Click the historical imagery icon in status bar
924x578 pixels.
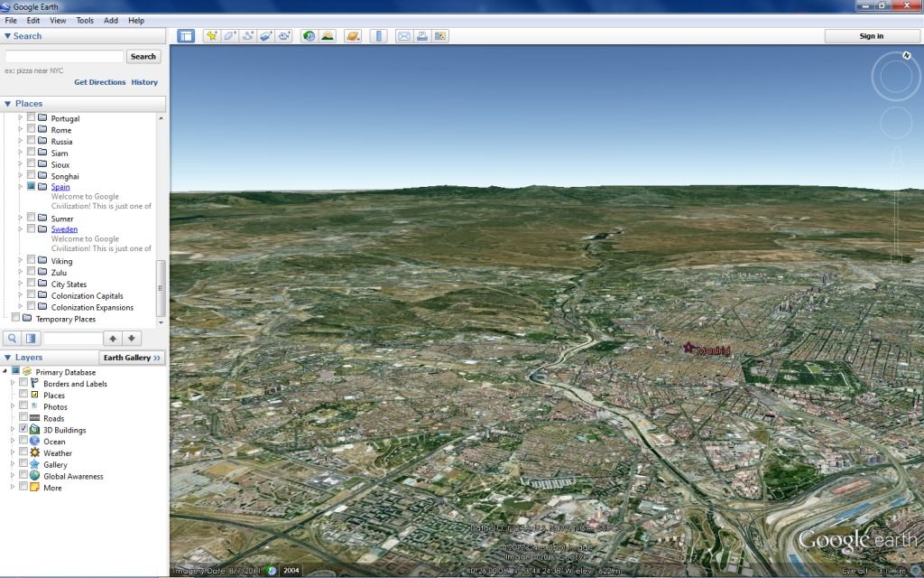(271, 571)
